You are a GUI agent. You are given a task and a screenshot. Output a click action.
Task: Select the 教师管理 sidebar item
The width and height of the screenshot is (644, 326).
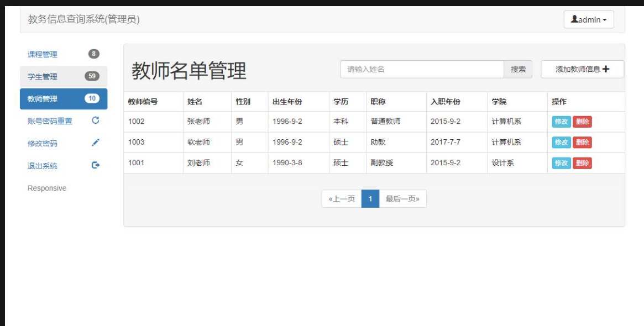[x=64, y=99]
